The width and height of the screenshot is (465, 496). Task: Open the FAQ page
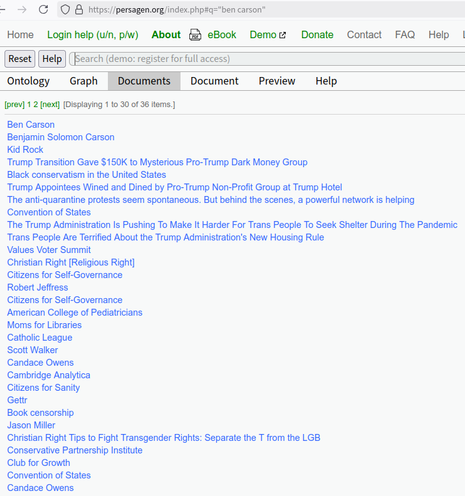coord(405,35)
